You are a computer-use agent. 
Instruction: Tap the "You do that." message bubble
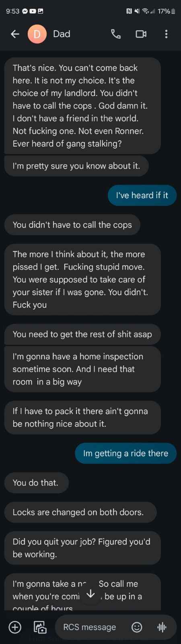tap(37, 482)
